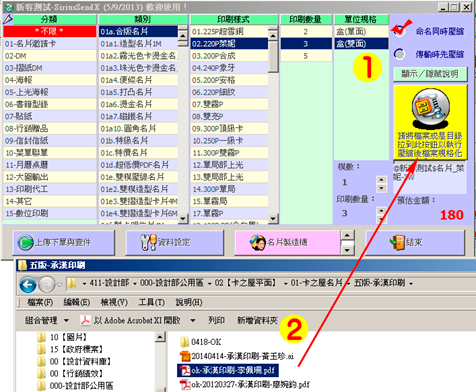The width and height of the screenshot is (476, 392).
Task: Click 列印 in the Explorer toolbar
Action: pyautogui.click(x=216, y=320)
